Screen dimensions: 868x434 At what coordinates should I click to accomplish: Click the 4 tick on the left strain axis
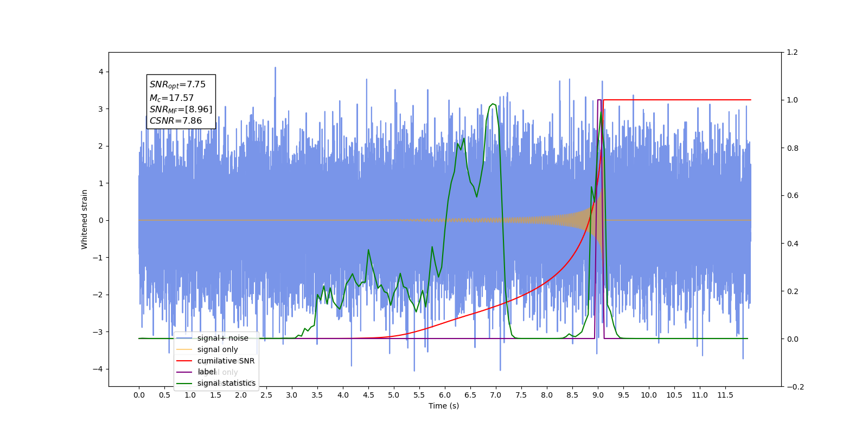pos(100,72)
